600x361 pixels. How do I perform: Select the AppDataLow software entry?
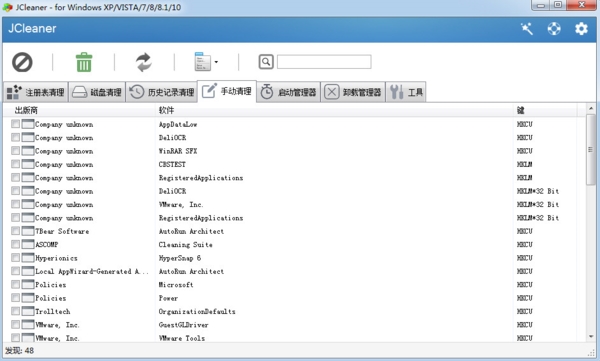(x=178, y=124)
